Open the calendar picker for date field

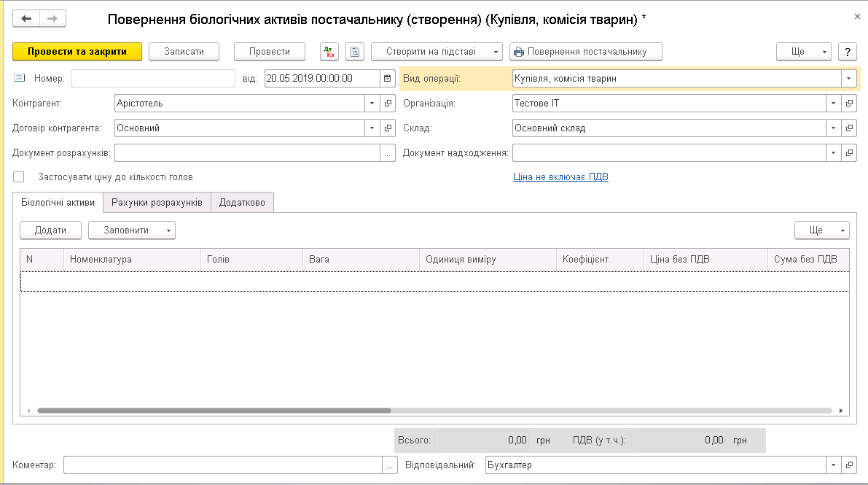[387, 78]
